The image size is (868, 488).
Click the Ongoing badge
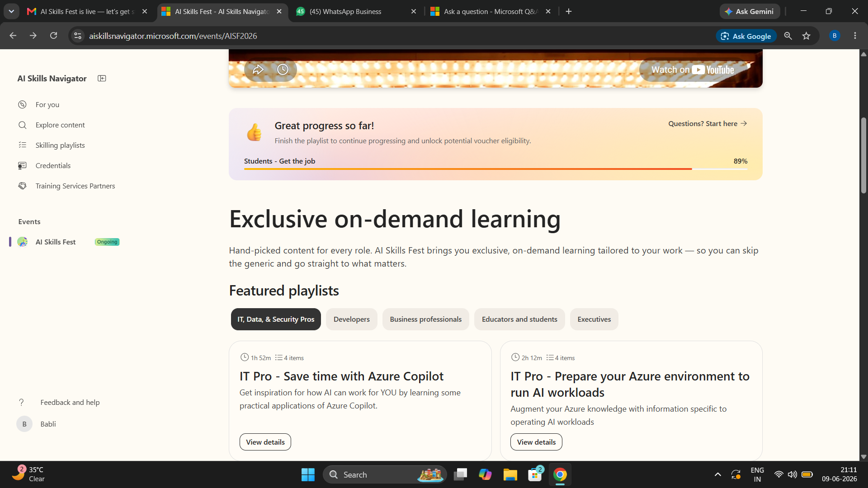(107, 242)
